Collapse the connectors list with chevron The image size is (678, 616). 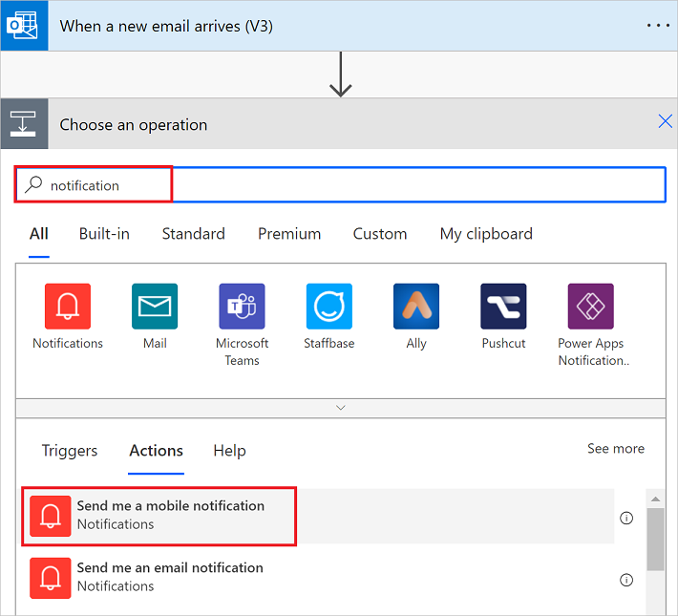coord(341,407)
